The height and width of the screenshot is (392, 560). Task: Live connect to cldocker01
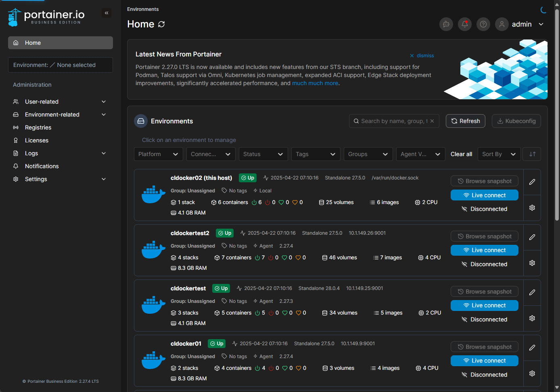point(485,361)
